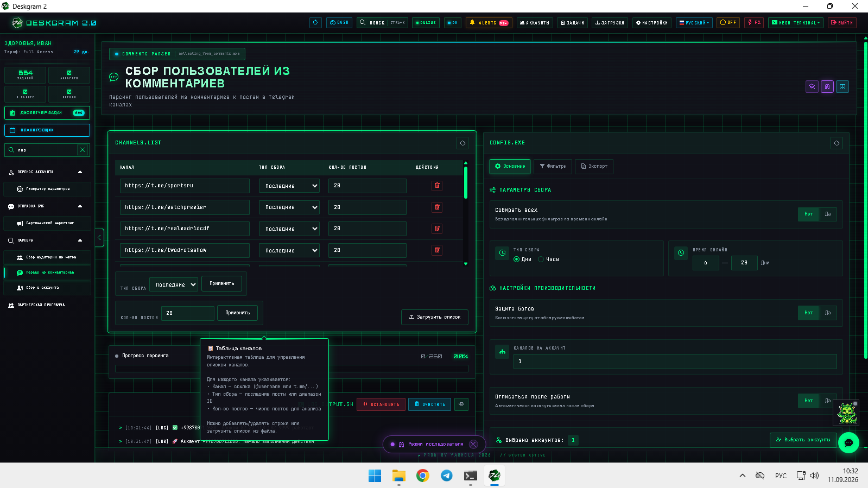Refresh the CHANNELS.LIST panel
Screen dimensions: 868x488
(x=462, y=143)
